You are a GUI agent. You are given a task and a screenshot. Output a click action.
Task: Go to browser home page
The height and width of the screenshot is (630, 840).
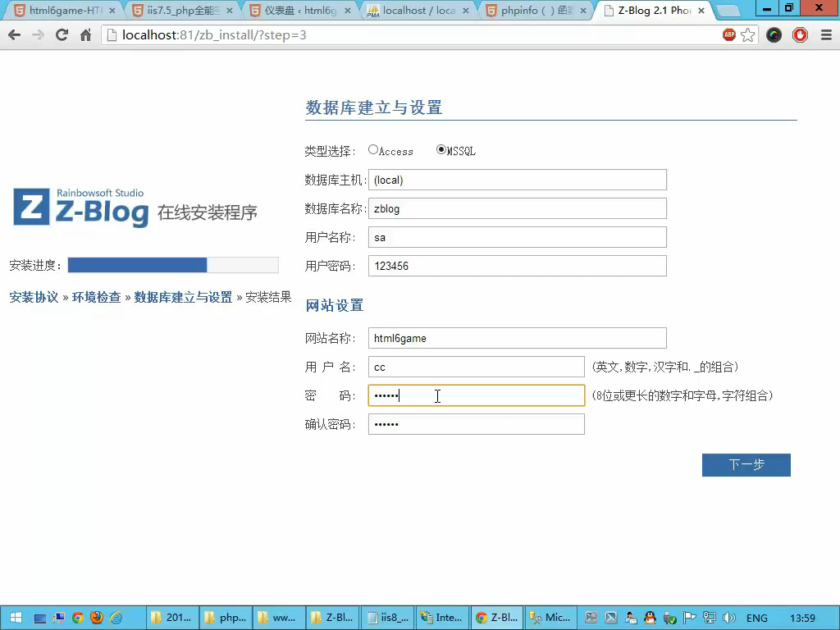coord(85,35)
